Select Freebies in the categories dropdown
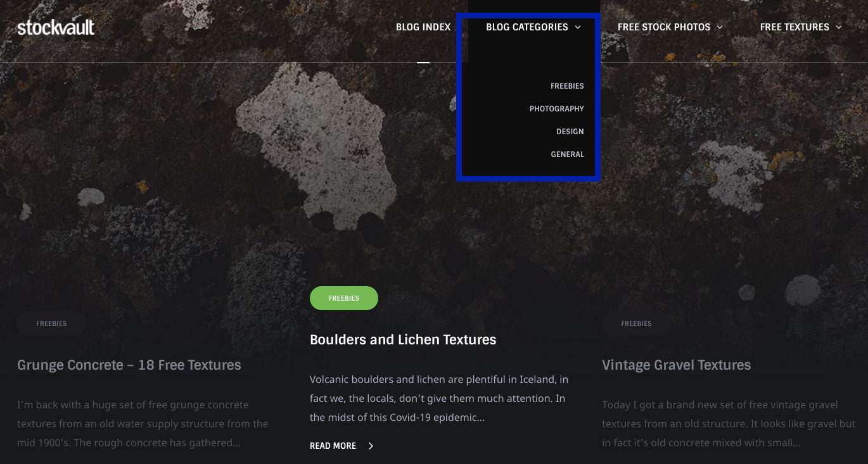The height and width of the screenshot is (464, 868). click(x=567, y=86)
